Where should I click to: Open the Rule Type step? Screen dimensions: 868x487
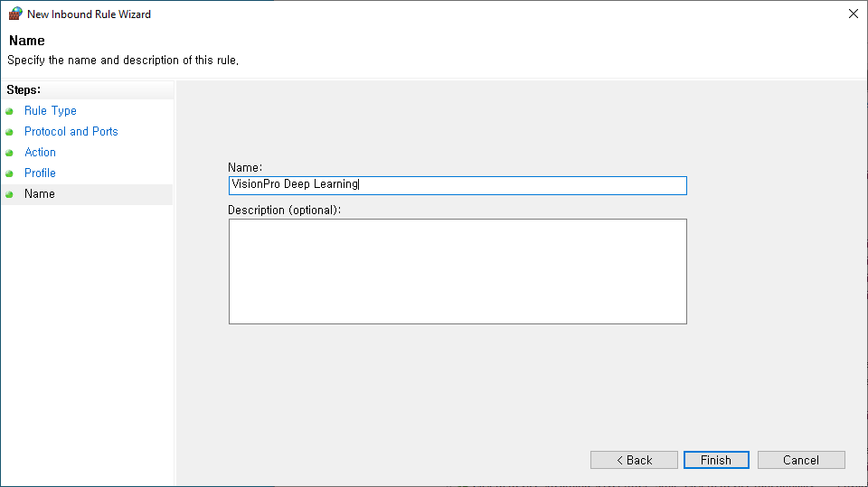[51, 111]
